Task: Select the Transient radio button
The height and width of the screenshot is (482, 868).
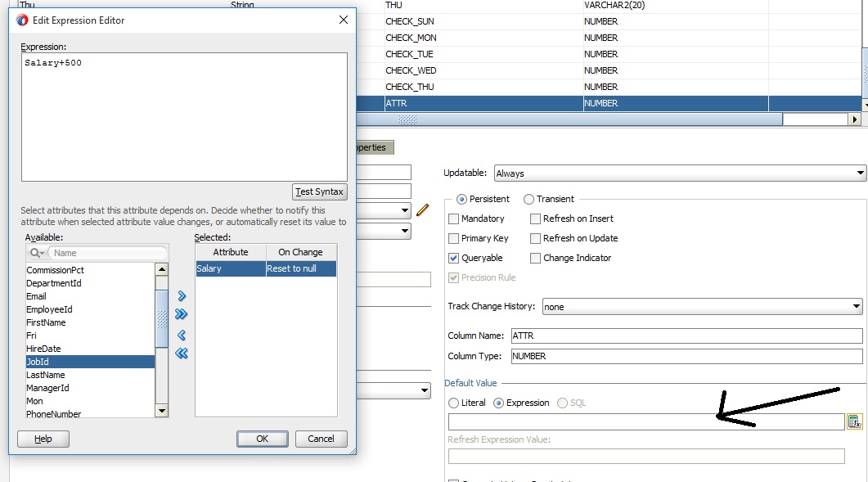Action: point(528,199)
